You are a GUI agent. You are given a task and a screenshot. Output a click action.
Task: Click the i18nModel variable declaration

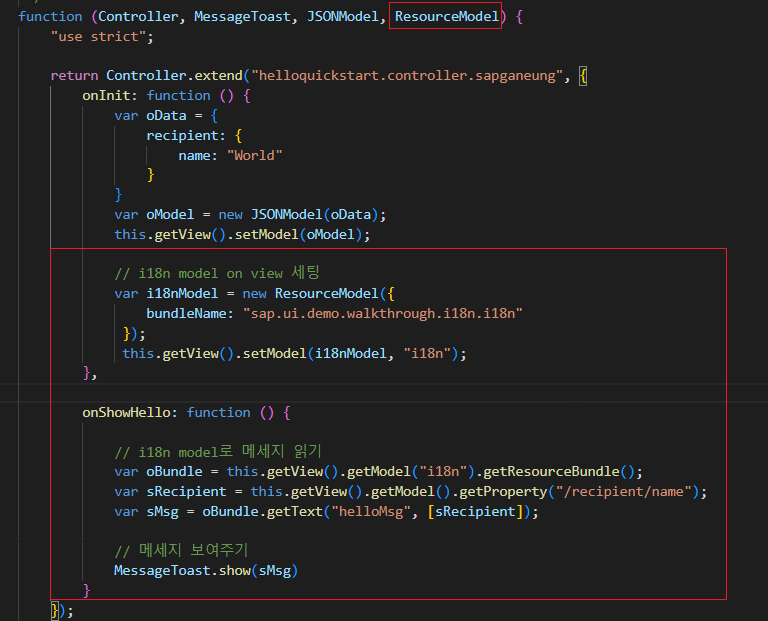coord(182,293)
